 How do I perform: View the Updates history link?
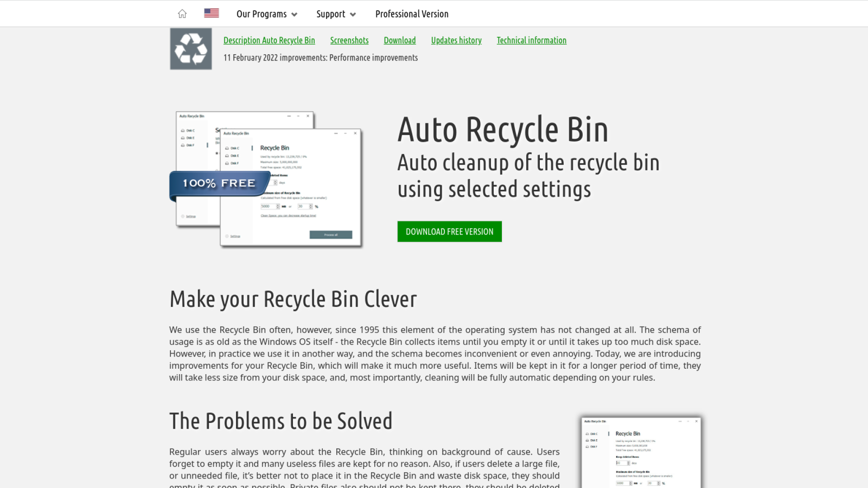(x=456, y=40)
